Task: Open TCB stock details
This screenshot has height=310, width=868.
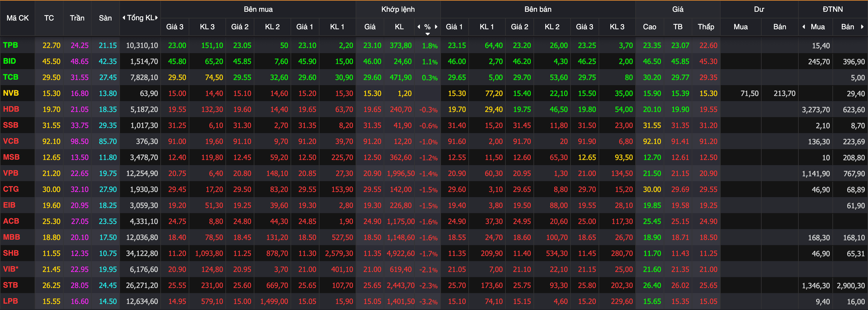Action: click(x=11, y=77)
